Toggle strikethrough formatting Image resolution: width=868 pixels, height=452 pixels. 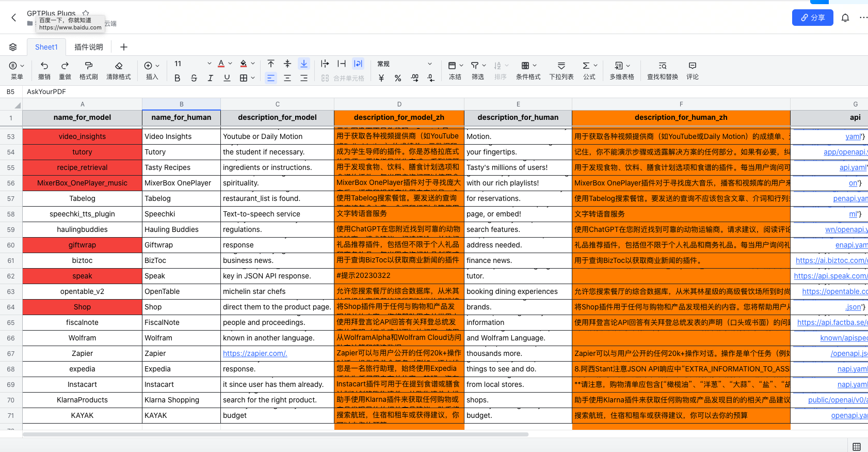click(194, 78)
